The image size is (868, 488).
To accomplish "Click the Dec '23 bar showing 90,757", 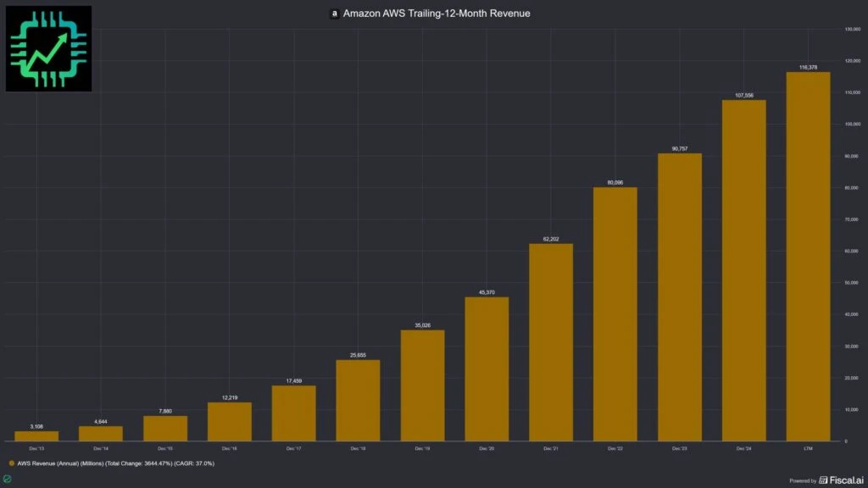I will pyautogui.click(x=679, y=297).
